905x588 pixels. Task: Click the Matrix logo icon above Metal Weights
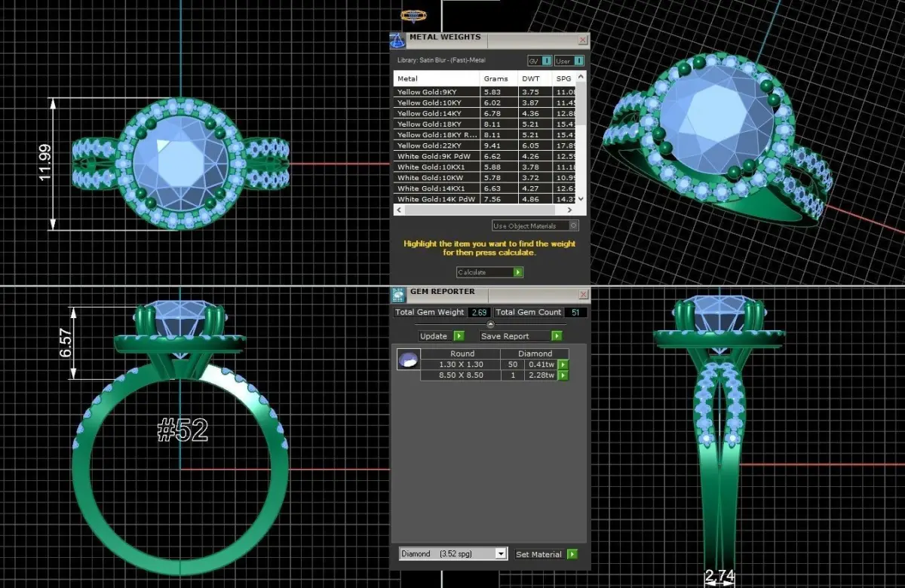(413, 15)
